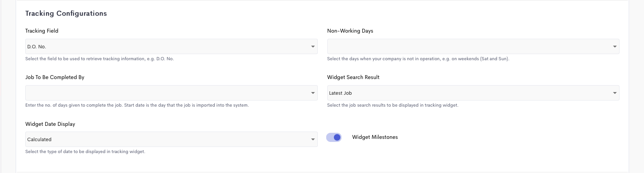Click the helper text below Widget Date Display

[x=85, y=152]
